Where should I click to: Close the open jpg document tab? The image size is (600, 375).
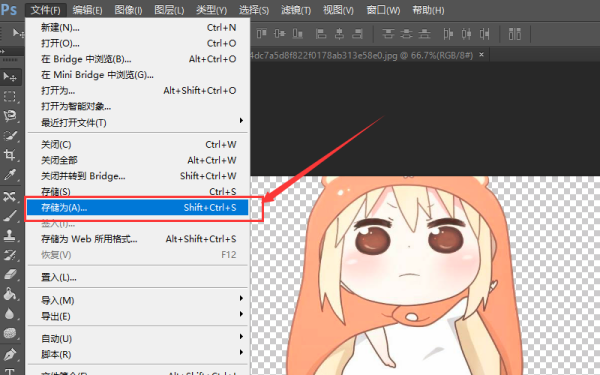pos(481,55)
